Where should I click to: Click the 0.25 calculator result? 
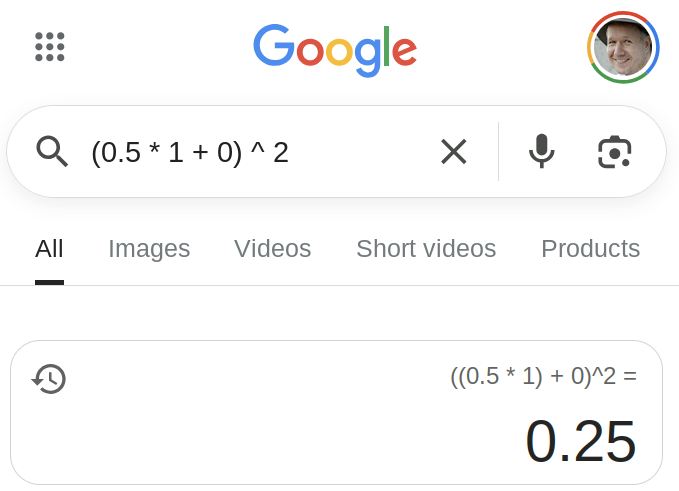click(580, 441)
